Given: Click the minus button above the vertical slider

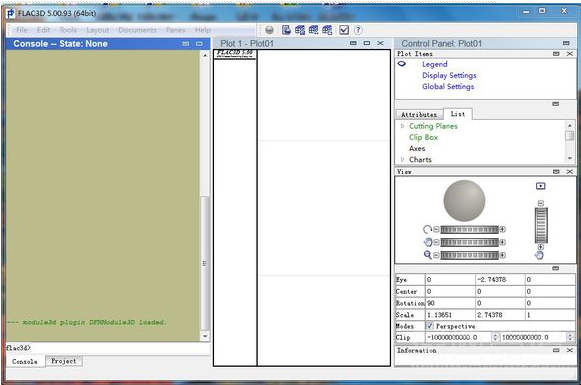Looking at the screenshot, I should (541, 203).
